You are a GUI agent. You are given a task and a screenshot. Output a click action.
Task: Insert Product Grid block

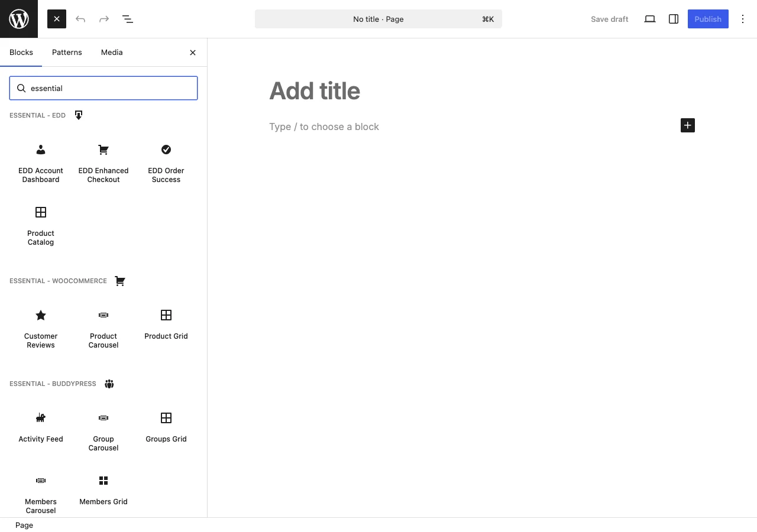point(166,325)
